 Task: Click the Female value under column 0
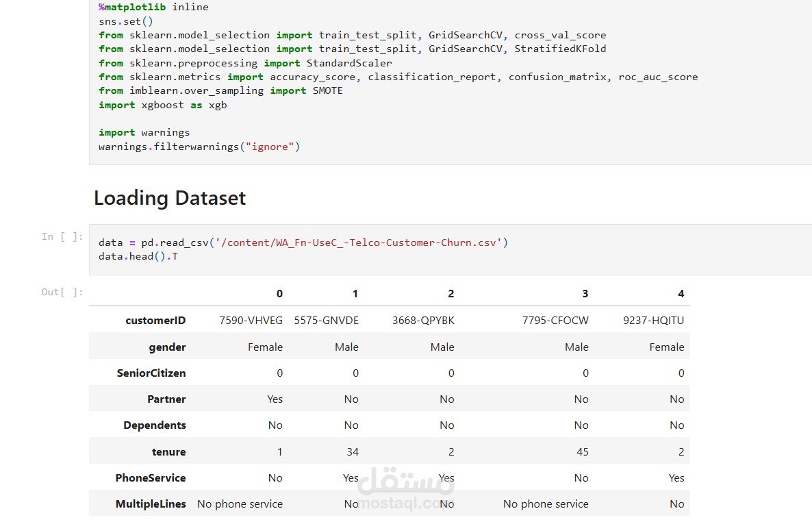[265, 347]
